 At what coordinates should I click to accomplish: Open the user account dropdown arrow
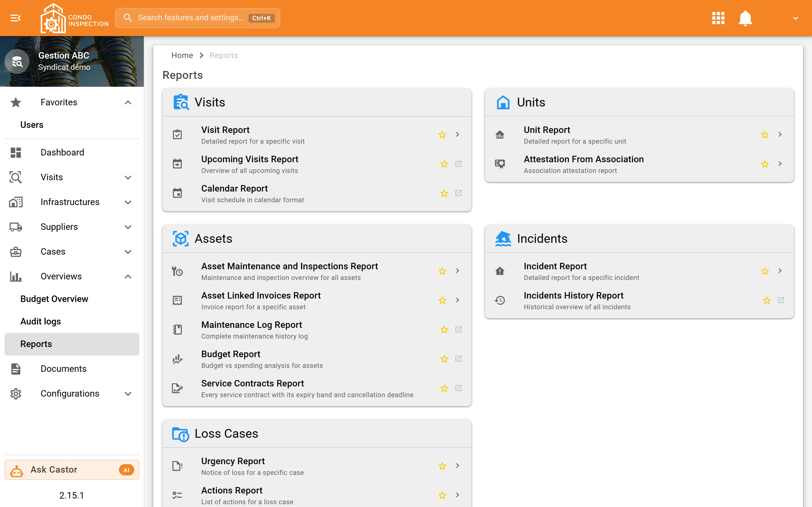pyautogui.click(x=796, y=18)
